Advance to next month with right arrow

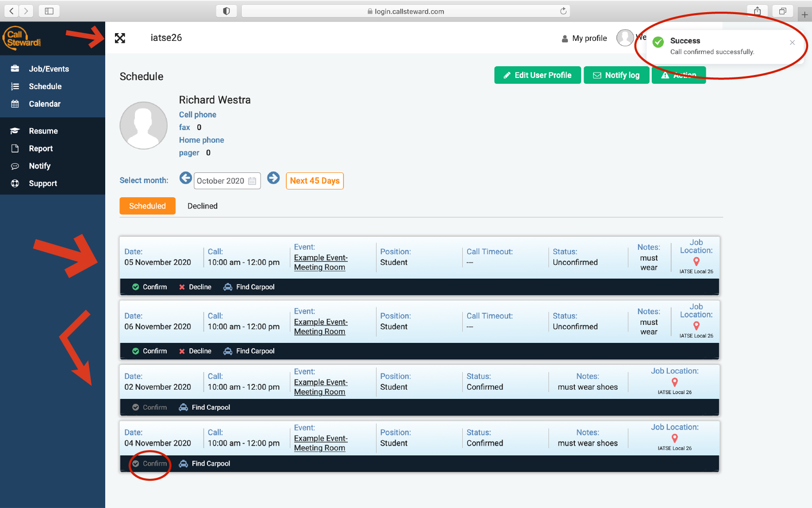pyautogui.click(x=273, y=178)
